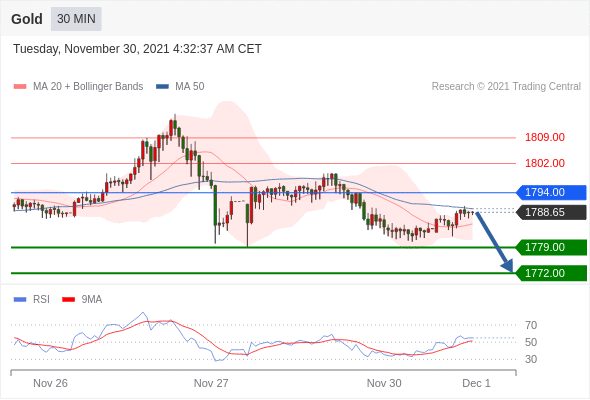Click the MA 50 legend label

[190, 87]
